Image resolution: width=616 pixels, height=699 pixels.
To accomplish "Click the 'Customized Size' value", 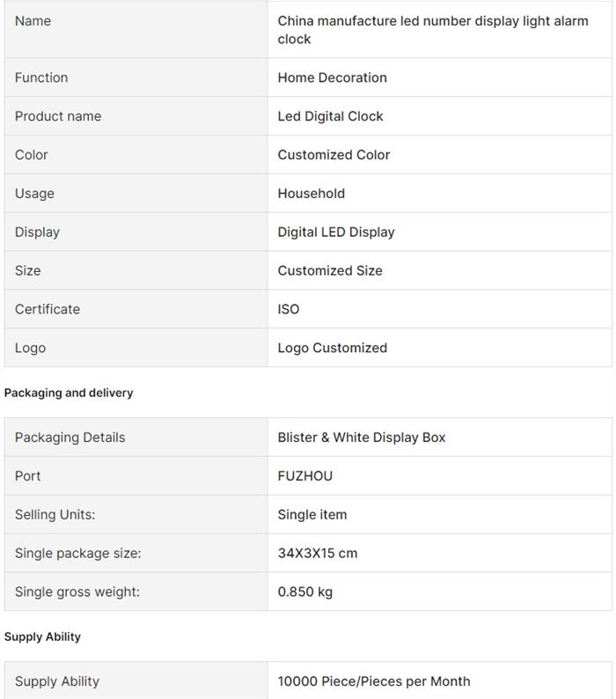I will coord(330,271).
